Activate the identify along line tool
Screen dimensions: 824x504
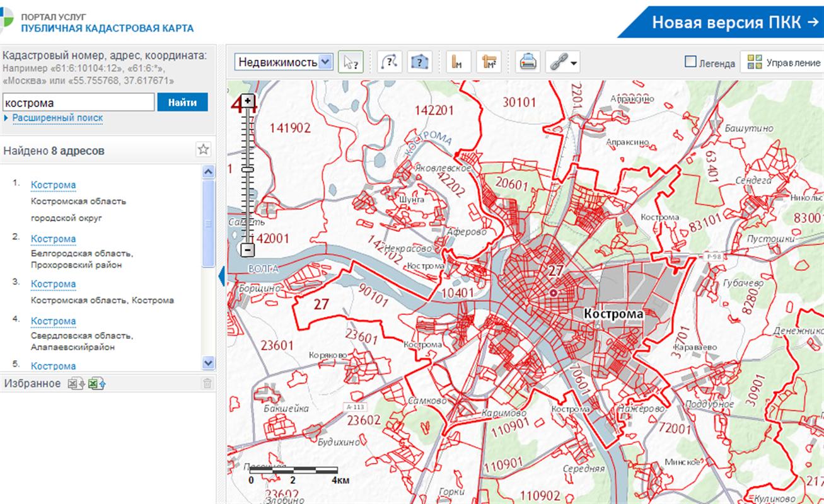(x=390, y=62)
